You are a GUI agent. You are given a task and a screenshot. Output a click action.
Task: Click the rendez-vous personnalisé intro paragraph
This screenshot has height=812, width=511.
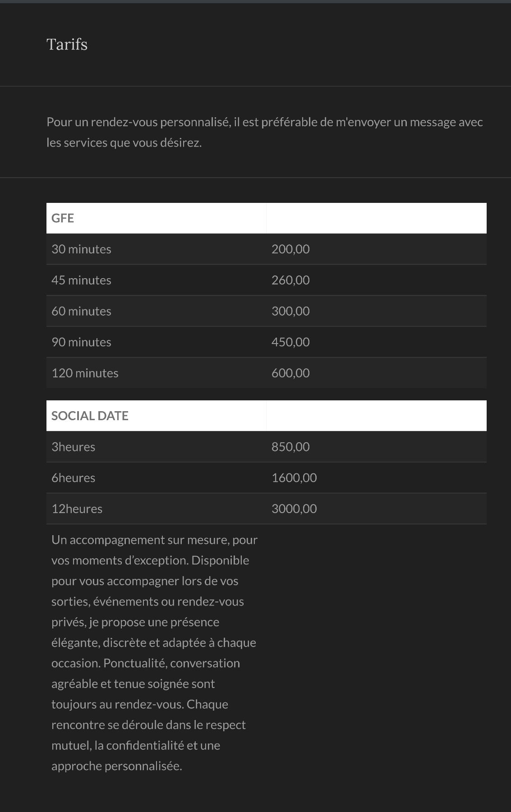265,133
